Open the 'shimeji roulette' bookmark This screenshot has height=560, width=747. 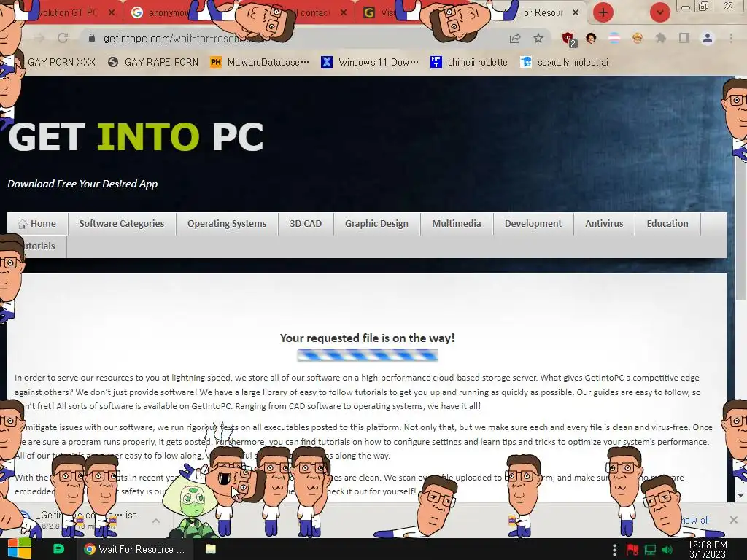pos(469,62)
